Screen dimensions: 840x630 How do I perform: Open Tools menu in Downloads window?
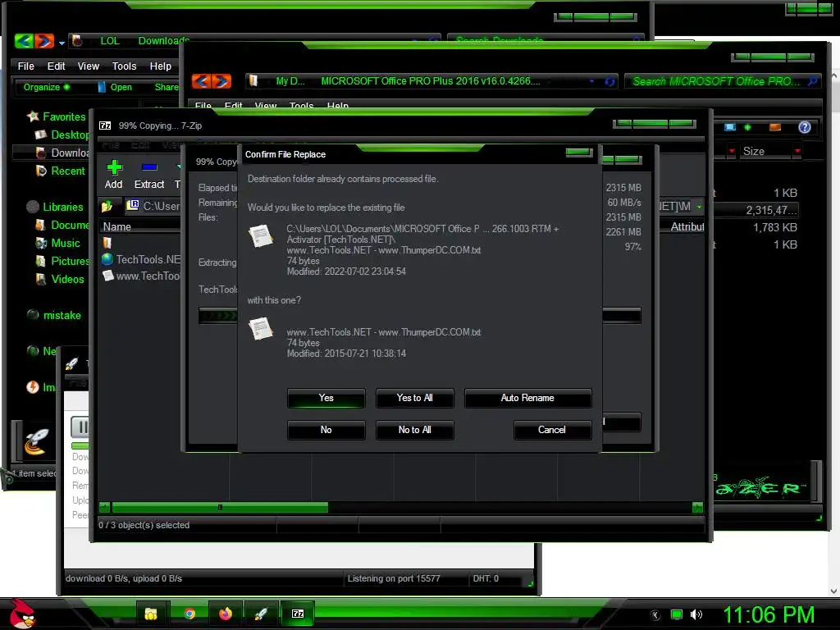(125, 66)
